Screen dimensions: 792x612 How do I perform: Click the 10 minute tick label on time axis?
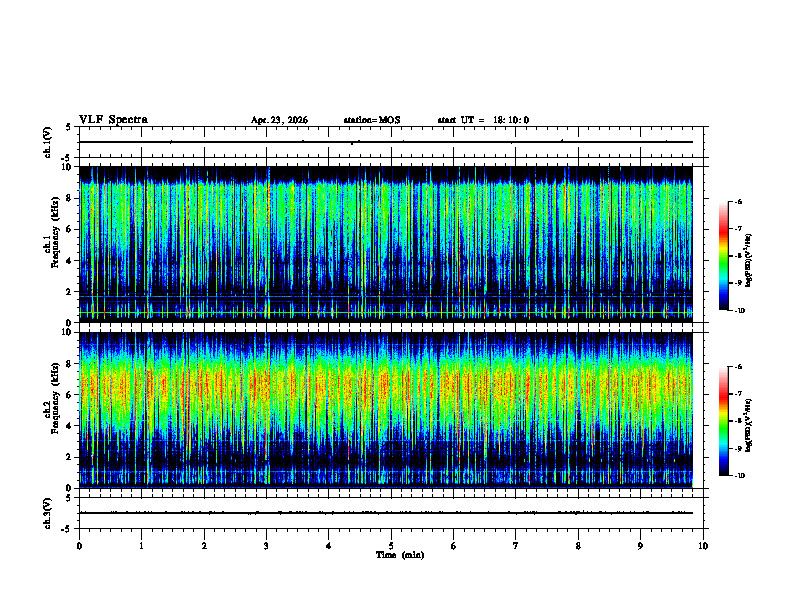(x=703, y=546)
